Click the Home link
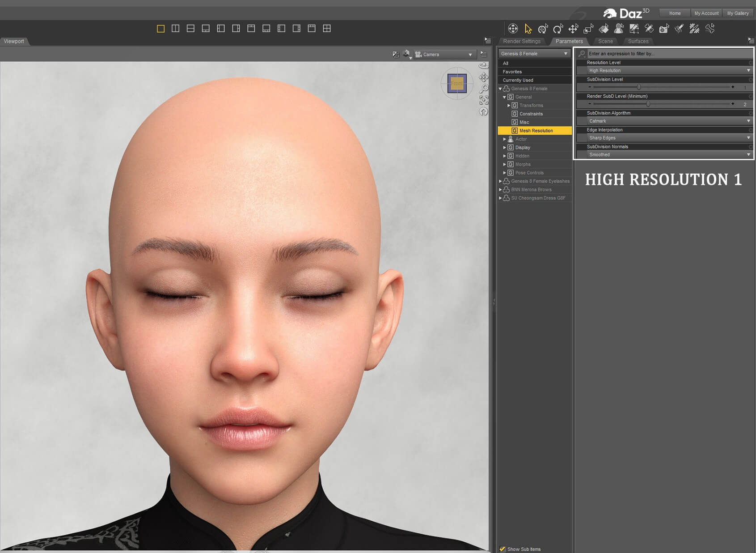Screen dimensions: 756x553 (x=675, y=13)
